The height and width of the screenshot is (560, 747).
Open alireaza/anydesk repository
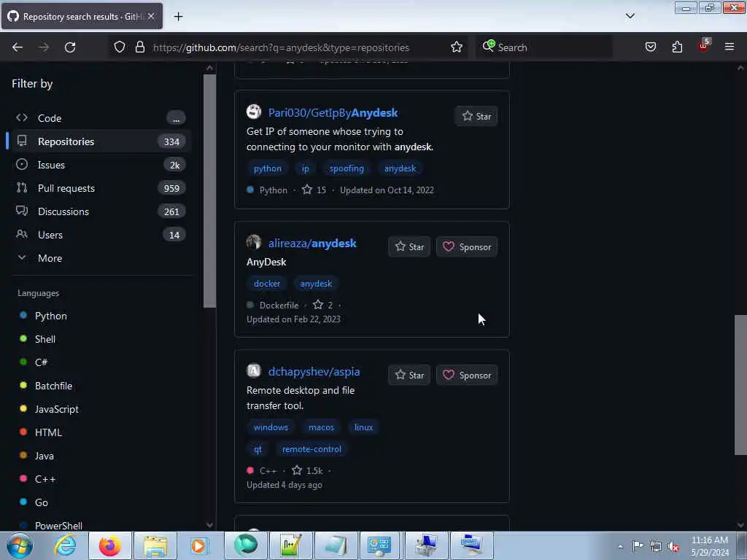click(312, 244)
